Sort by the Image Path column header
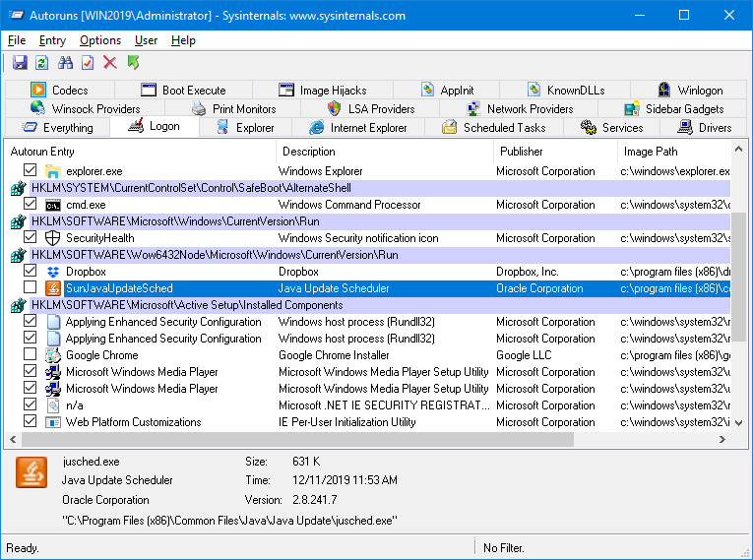The width and height of the screenshot is (753, 560). pyautogui.click(x=674, y=152)
